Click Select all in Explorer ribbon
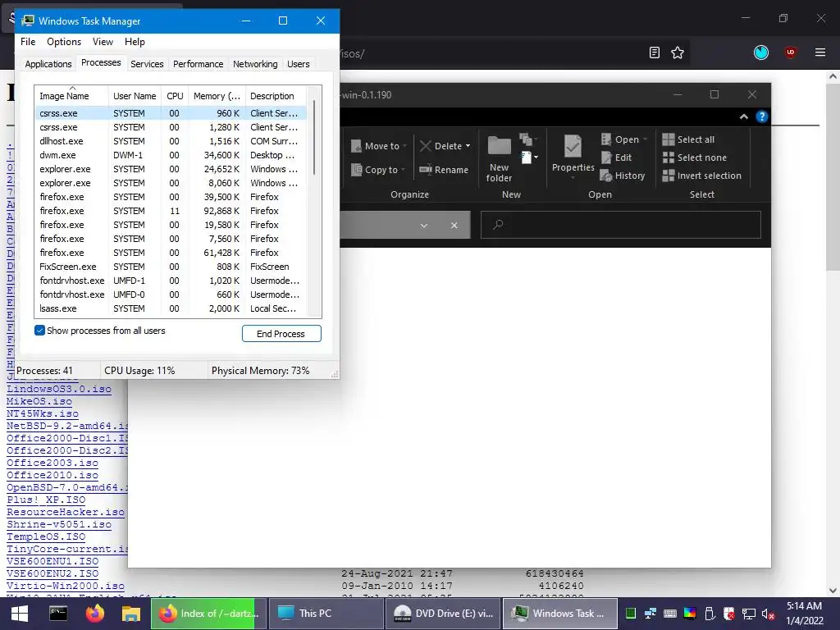Viewport: 840px width, 630px height. (688, 139)
